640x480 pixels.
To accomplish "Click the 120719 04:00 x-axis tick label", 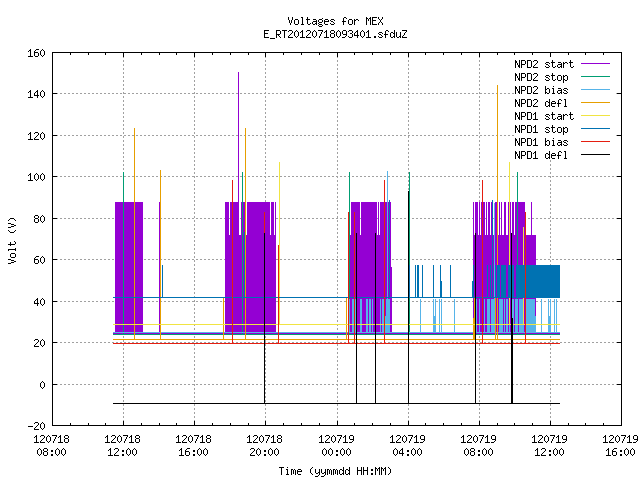I will click(x=407, y=446).
